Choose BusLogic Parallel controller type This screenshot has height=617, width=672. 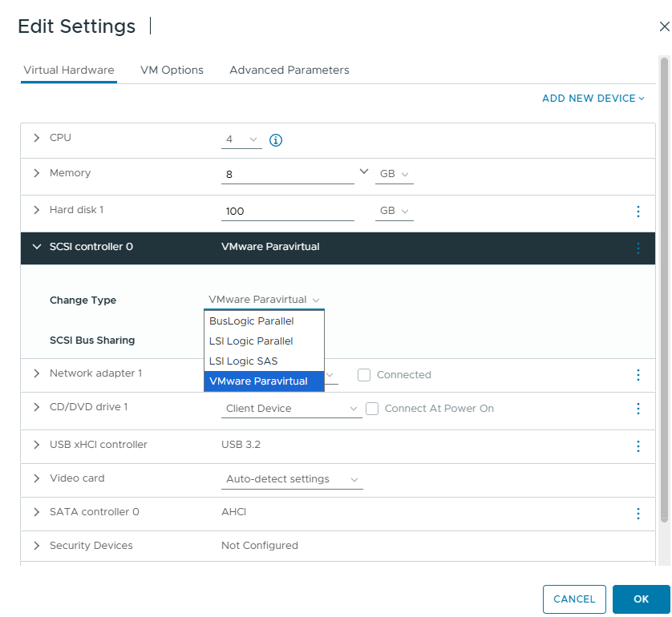(252, 321)
